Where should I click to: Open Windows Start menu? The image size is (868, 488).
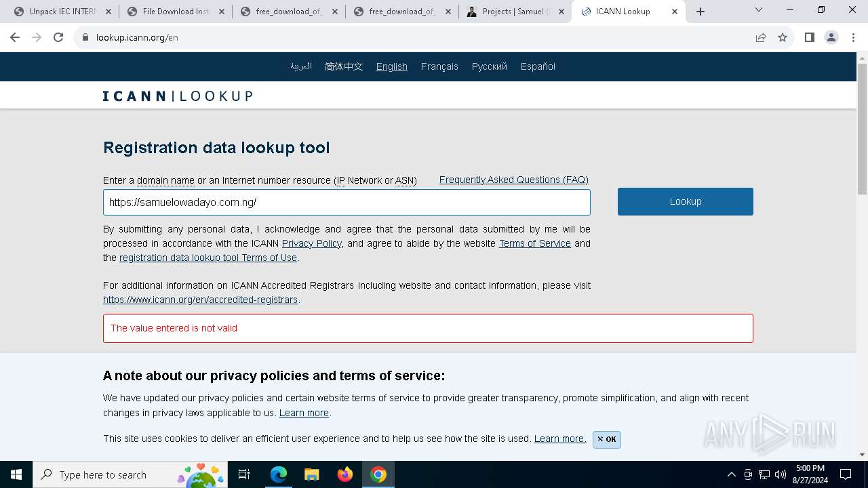pyautogui.click(x=16, y=474)
